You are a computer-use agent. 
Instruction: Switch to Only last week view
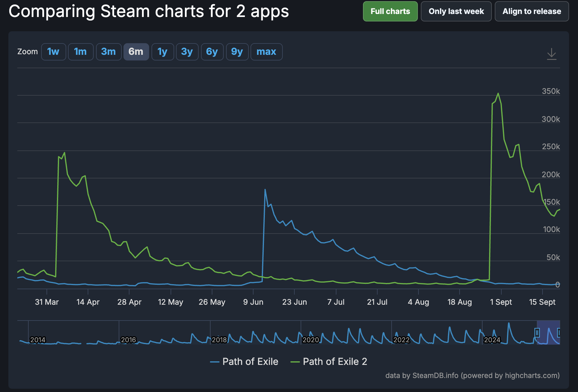pyautogui.click(x=456, y=11)
